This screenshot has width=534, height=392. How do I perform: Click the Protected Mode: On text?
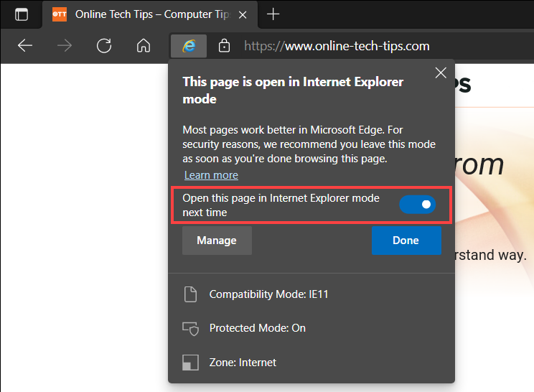257,328
